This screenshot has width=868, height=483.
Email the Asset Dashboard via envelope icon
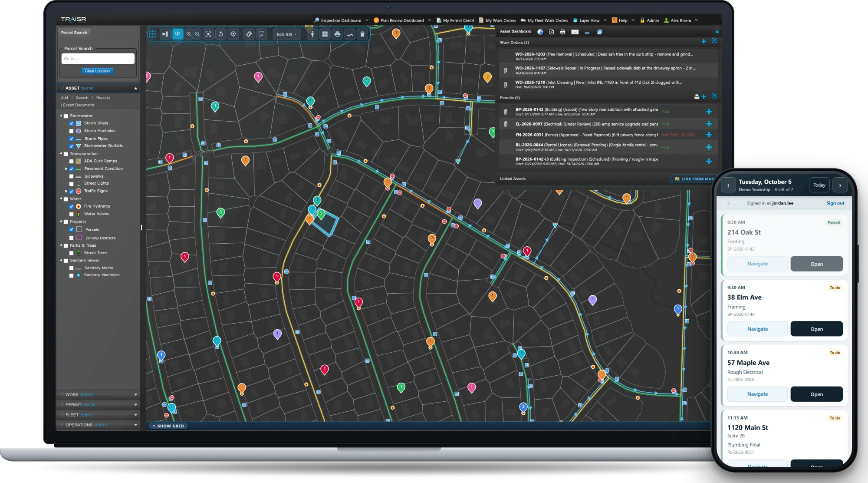pyautogui.click(x=575, y=32)
